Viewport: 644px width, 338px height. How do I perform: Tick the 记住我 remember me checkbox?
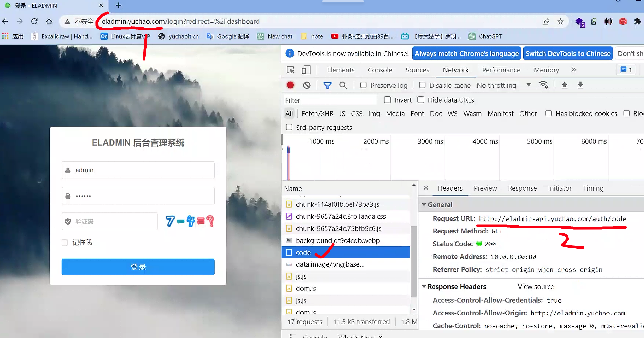click(x=65, y=243)
